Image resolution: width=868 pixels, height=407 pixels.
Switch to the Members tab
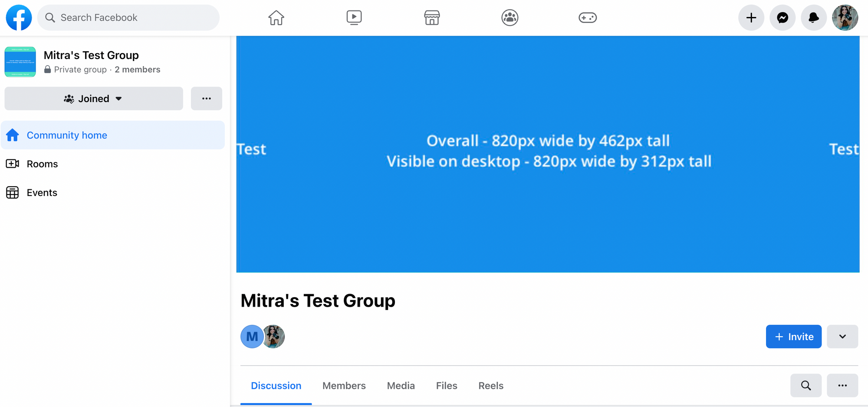click(x=344, y=386)
